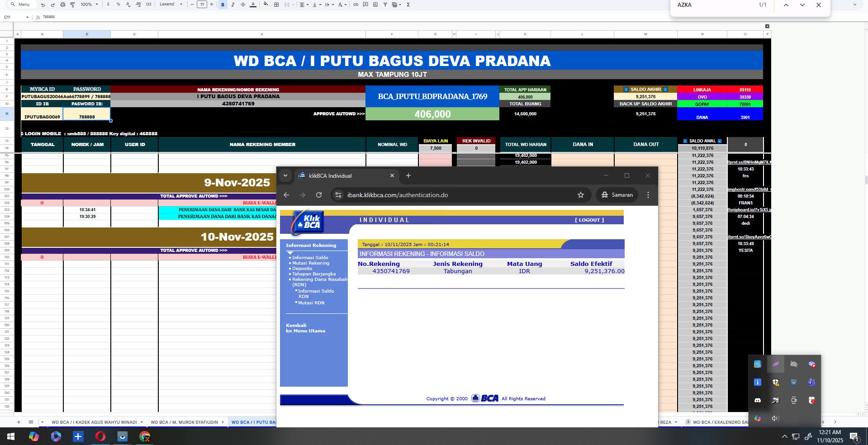This screenshot has width=868, height=445.
Task: Open the table views dropdown
Action: [x=397, y=5]
